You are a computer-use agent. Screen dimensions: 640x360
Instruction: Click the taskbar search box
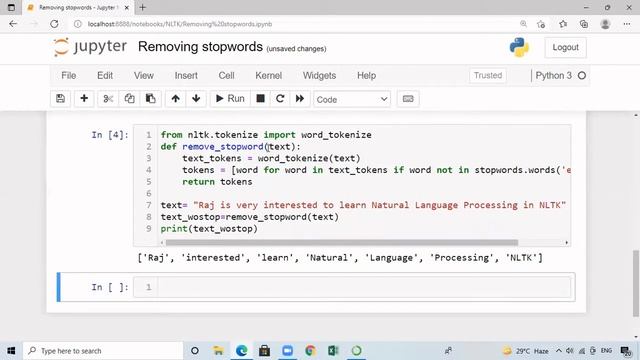[x=103, y=351]
